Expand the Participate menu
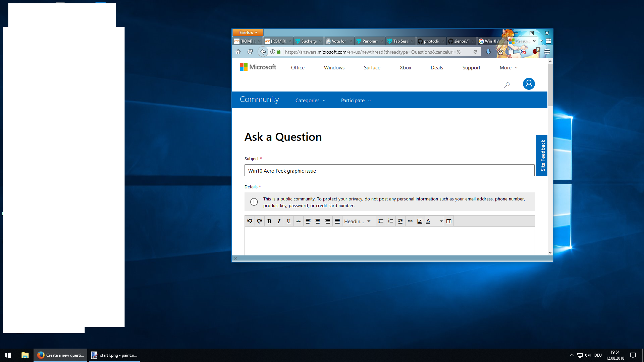 point(356,100)
